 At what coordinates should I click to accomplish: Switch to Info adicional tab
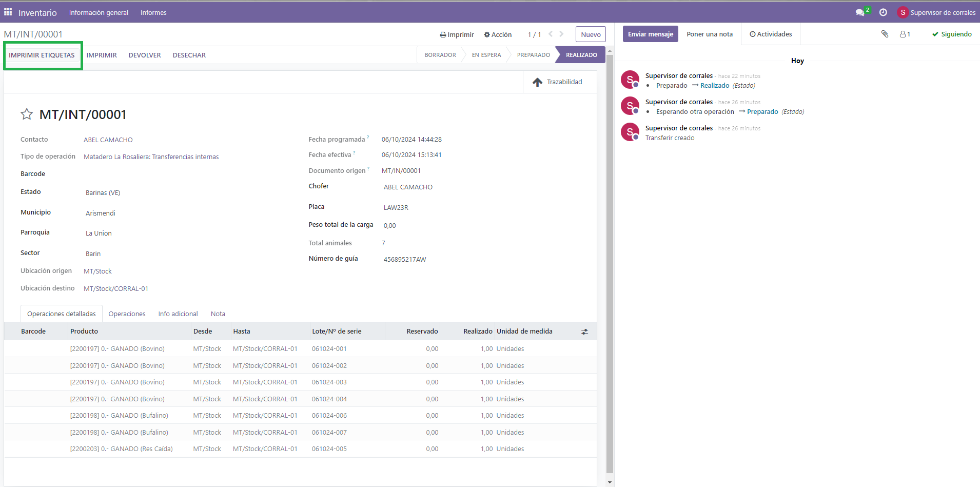coord(178,314)
